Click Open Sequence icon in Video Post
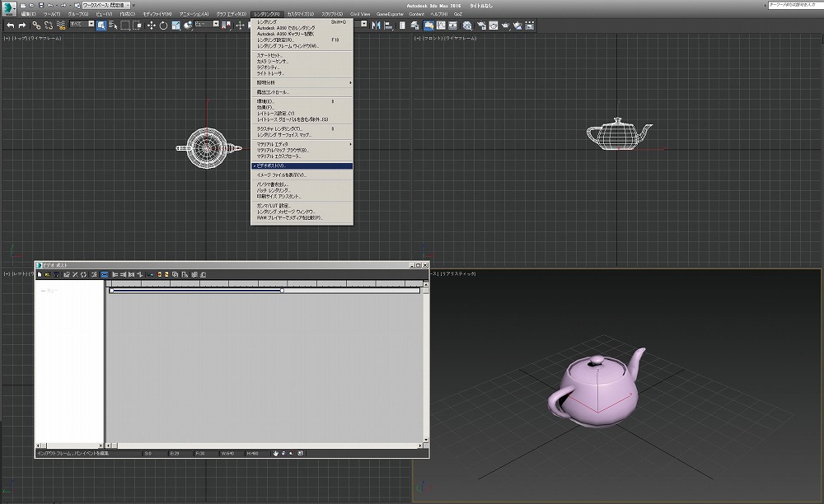 coord(47,274)
